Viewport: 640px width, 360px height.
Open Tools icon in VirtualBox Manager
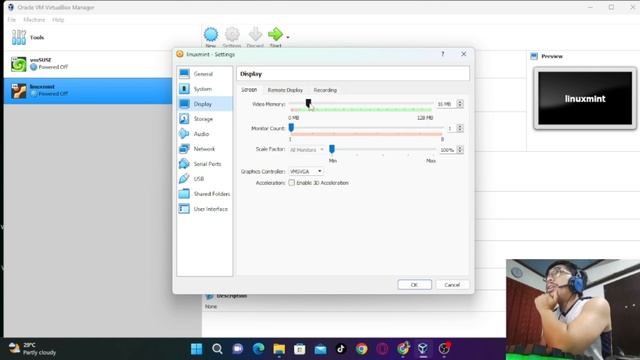19,37
